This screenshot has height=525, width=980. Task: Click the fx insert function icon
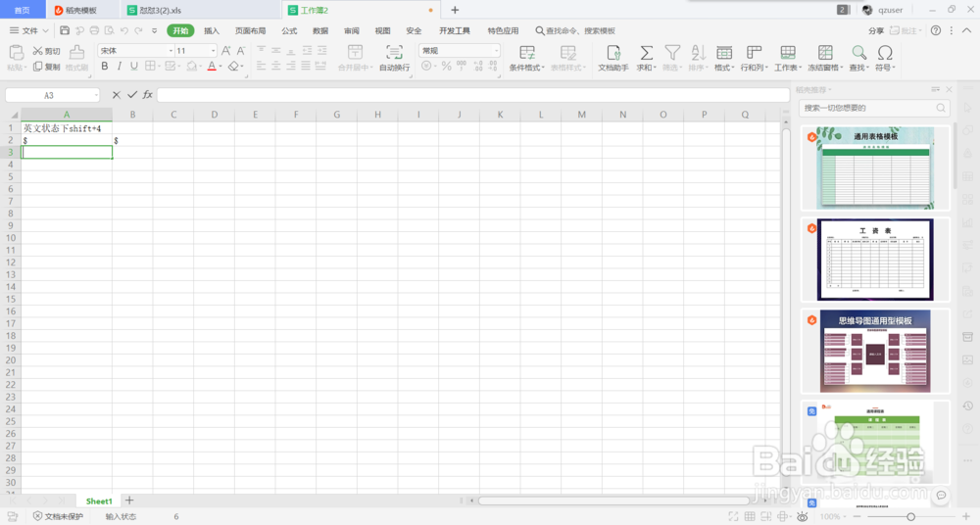148,95
